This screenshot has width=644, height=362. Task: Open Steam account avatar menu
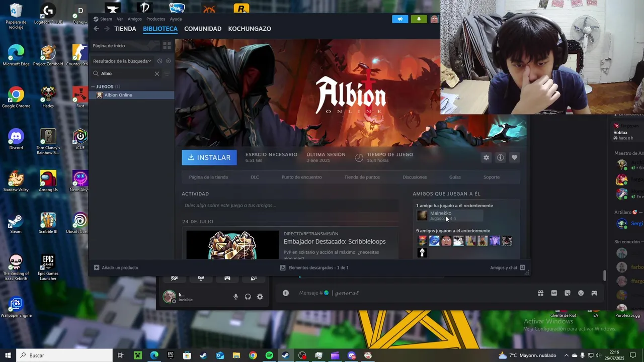(434, 19)
